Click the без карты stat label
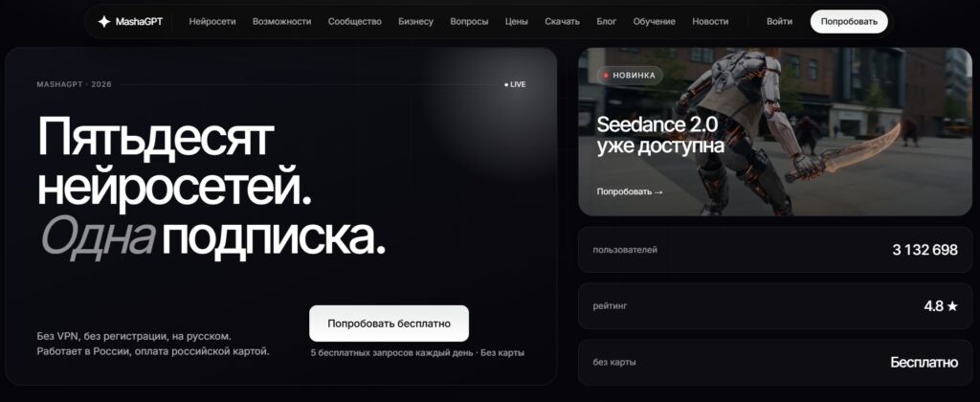The image size is (980, 402). tap(614, 363)
